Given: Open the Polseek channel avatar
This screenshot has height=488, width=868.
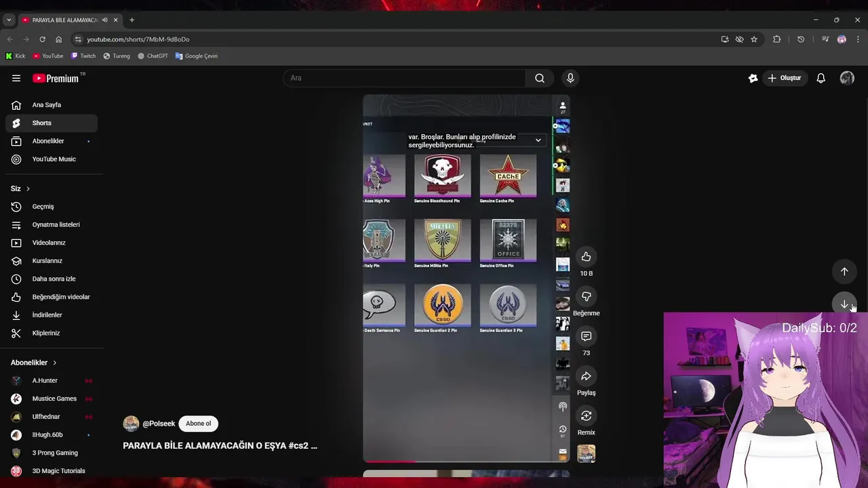Looking at the screenshot, I should pos(131,424).
